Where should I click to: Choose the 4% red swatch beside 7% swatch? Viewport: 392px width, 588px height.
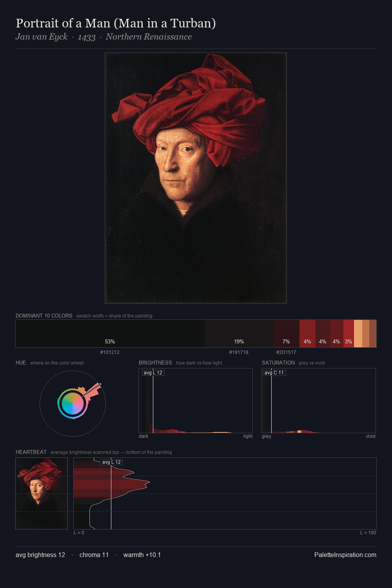tap(307, 334)
